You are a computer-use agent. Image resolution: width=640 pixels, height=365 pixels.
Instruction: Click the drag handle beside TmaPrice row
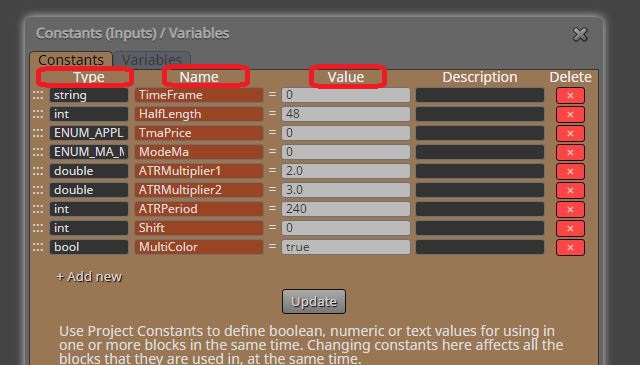pos(38,133)
